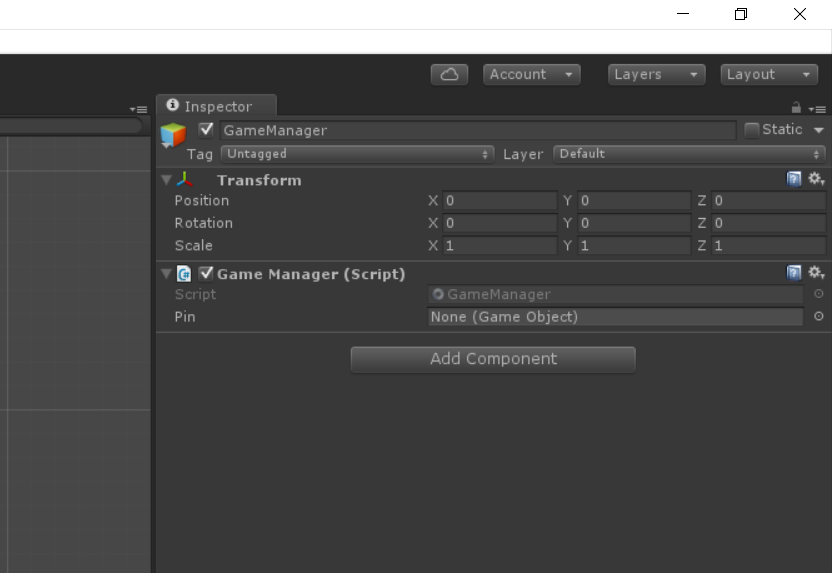
Task: Toggle the GameManager active checkbox
Action: 206,129
